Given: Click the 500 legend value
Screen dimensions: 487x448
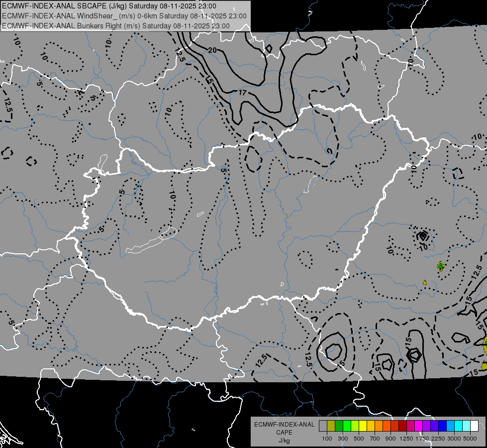Looking at the screenshot, I should (359, 439).
